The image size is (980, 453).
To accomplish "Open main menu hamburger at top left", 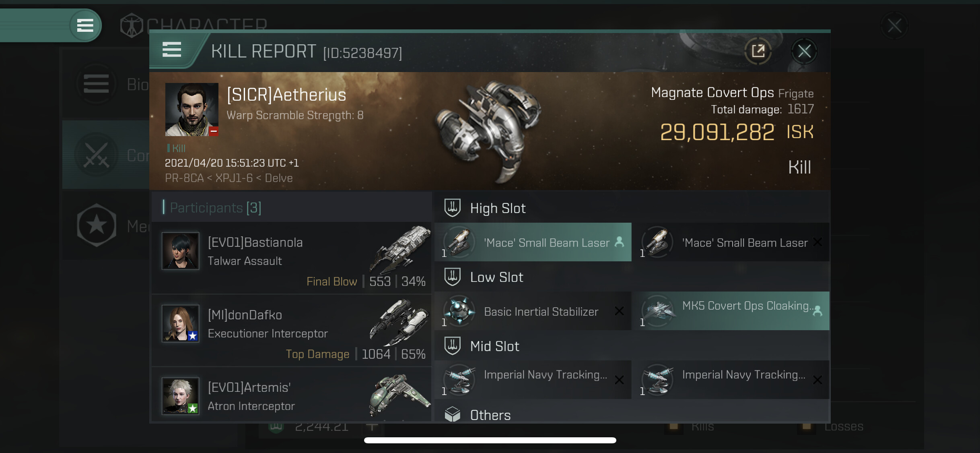I will coord(85,25).
